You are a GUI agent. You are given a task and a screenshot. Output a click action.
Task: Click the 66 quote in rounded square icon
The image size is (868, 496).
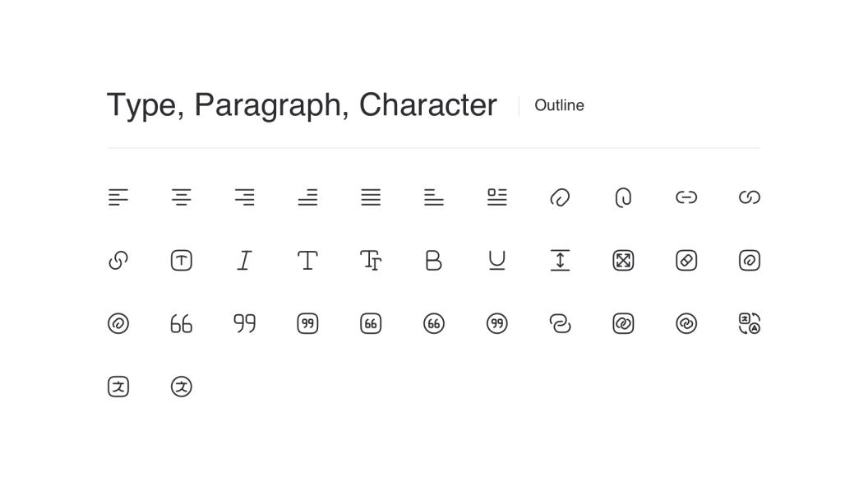point(371,324)
